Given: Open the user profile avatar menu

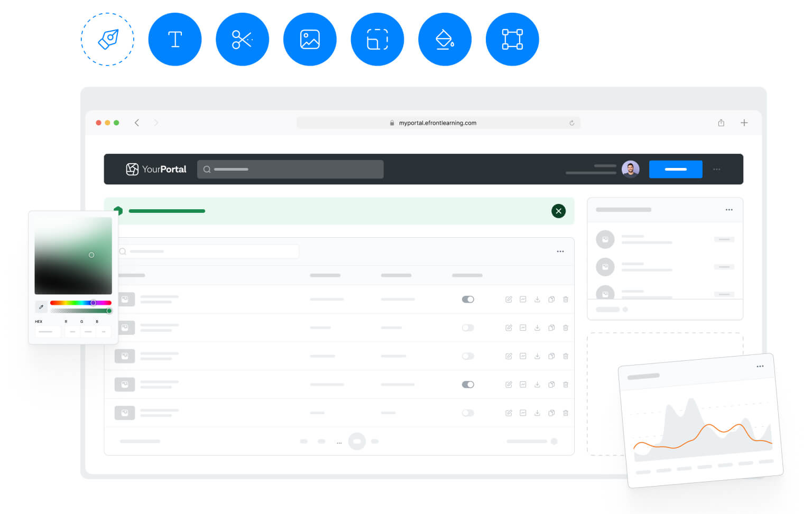Looking at the screenshot, I should 630,169.
